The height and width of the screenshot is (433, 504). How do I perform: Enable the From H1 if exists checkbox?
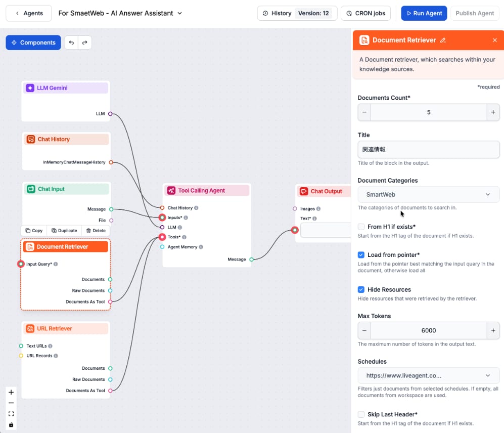[361, 227]
